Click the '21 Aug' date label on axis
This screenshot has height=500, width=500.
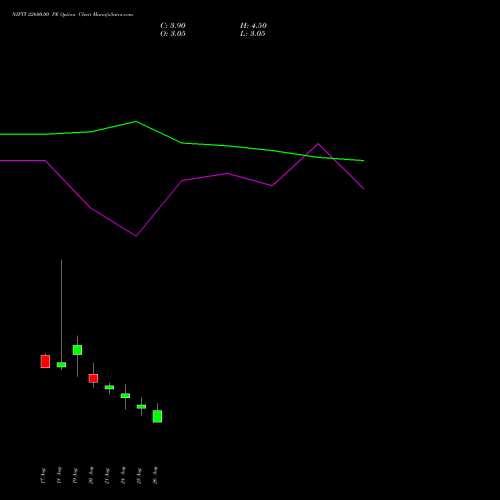click(107, 476)
